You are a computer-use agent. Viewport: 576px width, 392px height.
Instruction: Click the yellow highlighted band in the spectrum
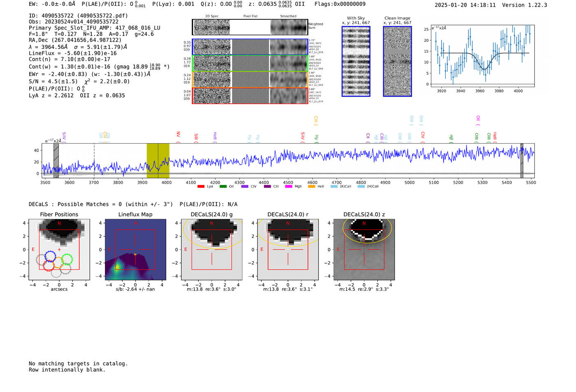click(x=158, y=160)
